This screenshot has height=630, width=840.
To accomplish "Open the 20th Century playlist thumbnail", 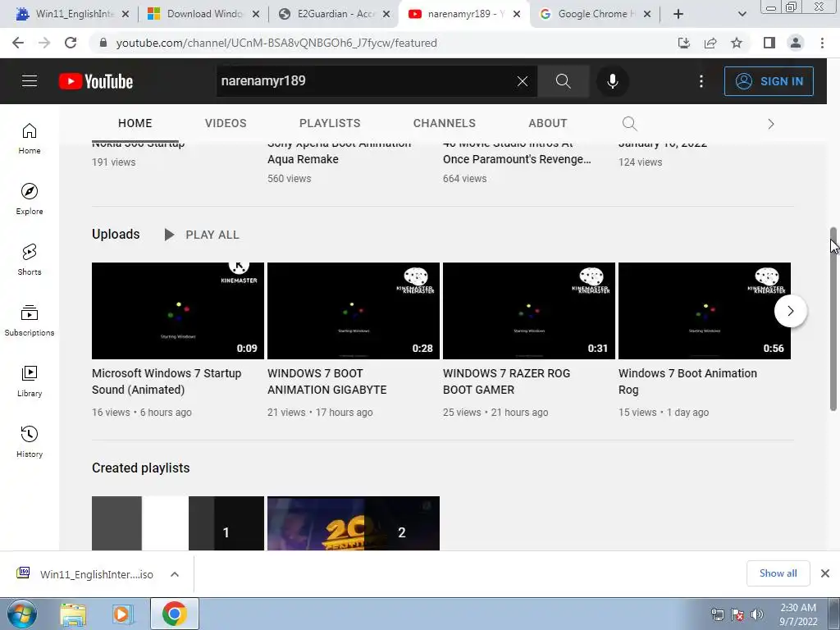I will (354, 523).
